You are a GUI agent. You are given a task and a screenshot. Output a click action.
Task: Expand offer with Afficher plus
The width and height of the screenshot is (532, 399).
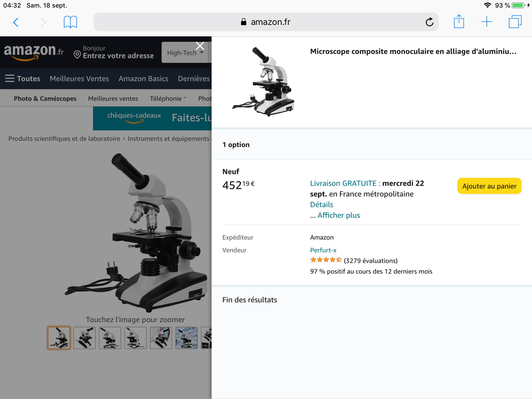coord(338,215)
